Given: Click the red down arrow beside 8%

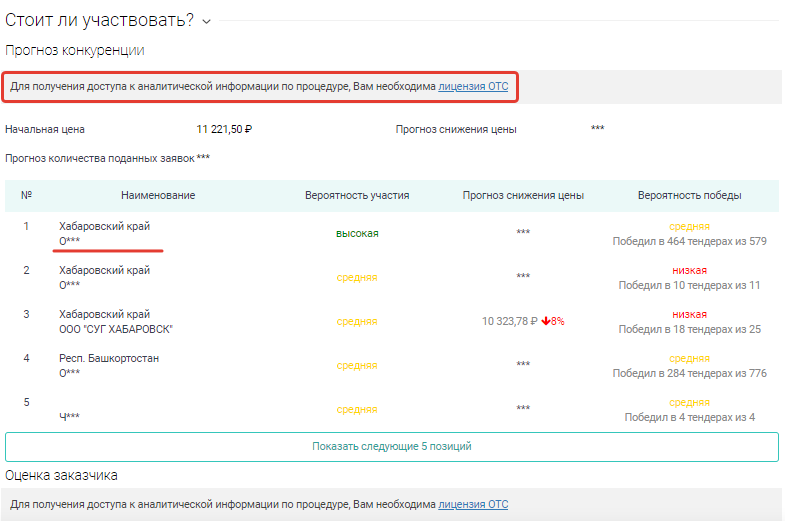Looking at the screenshot, I should (544, 322).
